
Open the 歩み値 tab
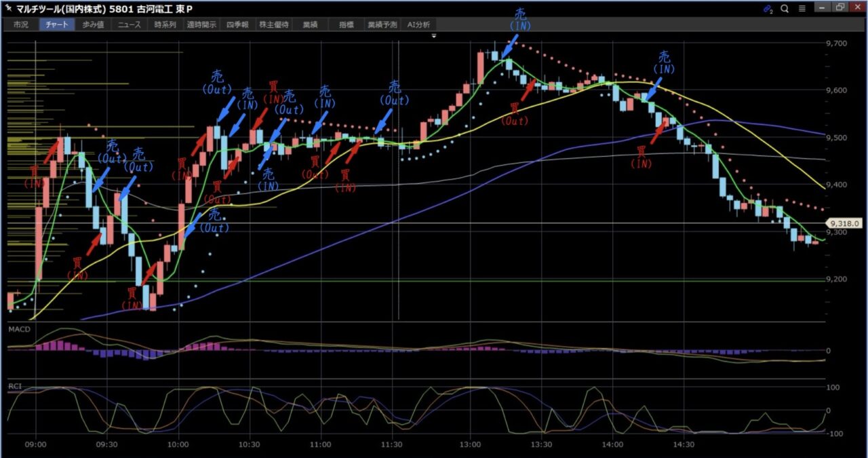point(94,24)
